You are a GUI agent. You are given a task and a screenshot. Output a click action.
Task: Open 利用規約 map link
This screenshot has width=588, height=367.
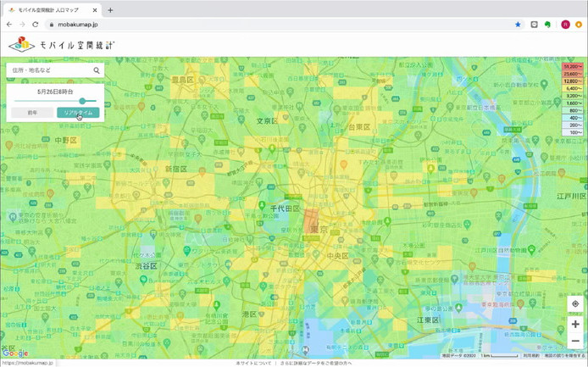[531, 355]
